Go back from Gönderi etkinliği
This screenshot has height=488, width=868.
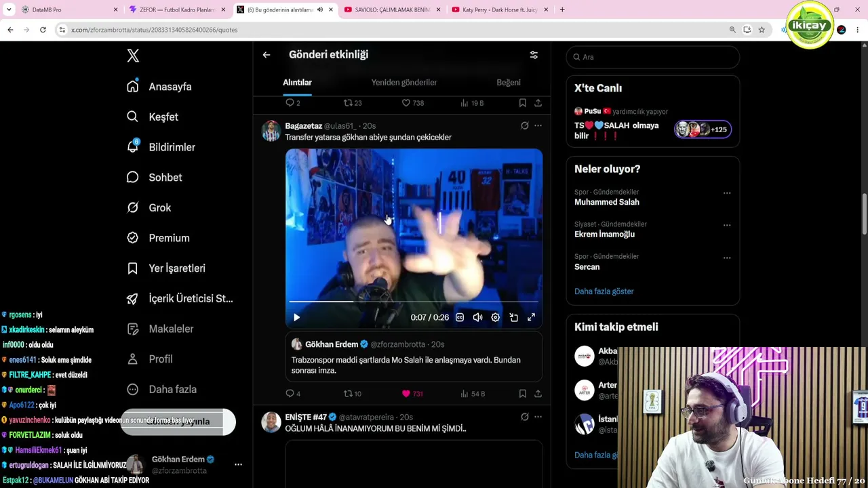(267, 55)
